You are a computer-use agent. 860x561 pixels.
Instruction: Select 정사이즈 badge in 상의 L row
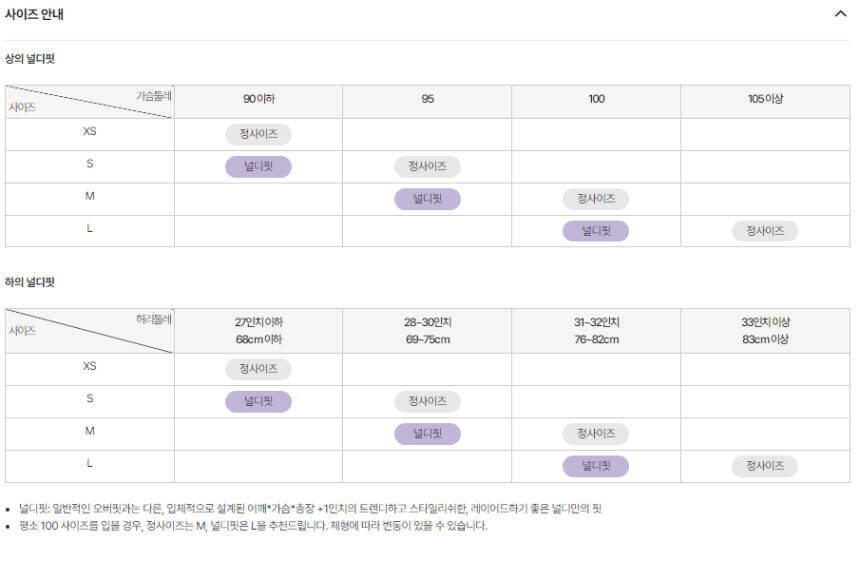765,231
